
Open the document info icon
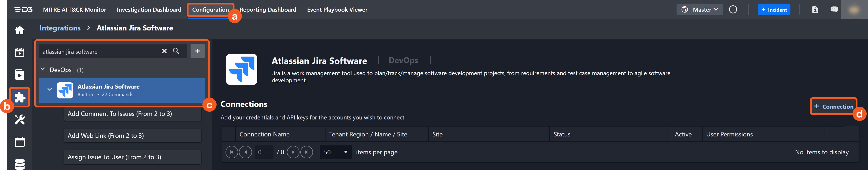click(815, 9)
